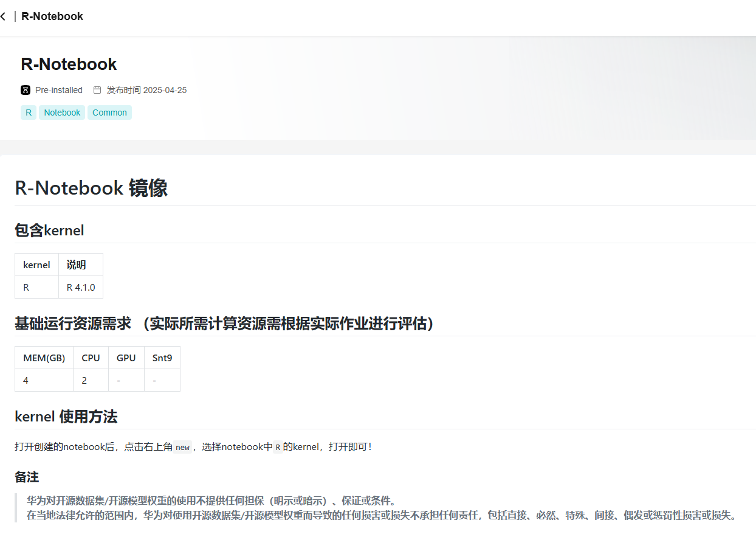This screenshot has height=537, width=756.
Task: Click the disclaimer line starting 在当地法律允许的范围内
Action: pos(382,516)
